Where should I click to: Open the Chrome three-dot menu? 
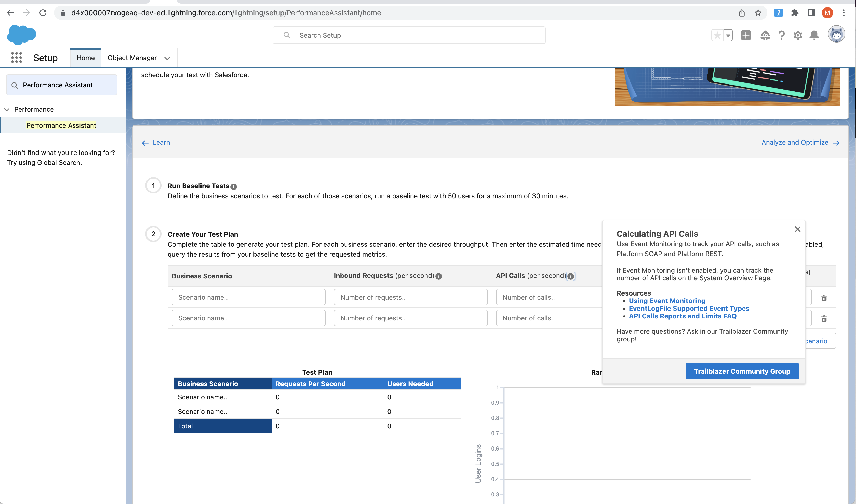[844, 13]
